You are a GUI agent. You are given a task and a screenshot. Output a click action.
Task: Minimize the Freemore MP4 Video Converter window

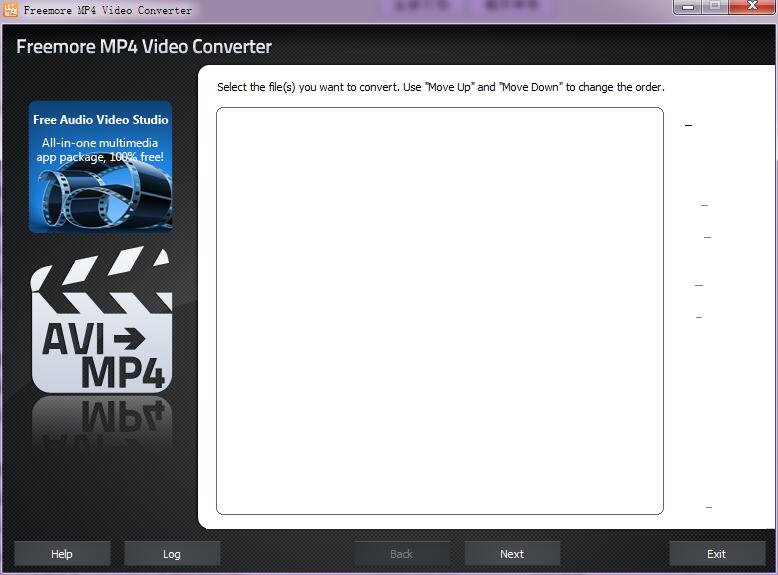687,7
